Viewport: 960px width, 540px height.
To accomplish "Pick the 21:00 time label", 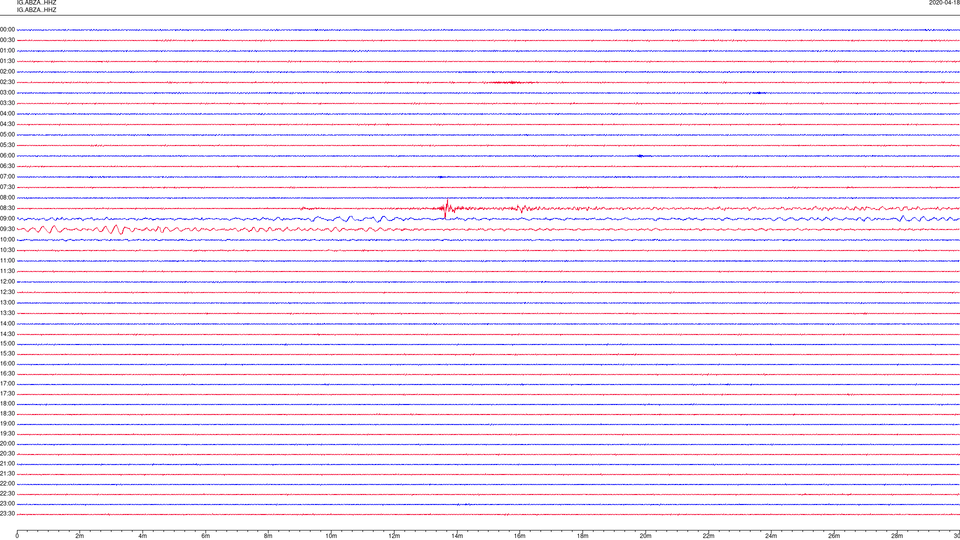I will click(x=7, y=464).
